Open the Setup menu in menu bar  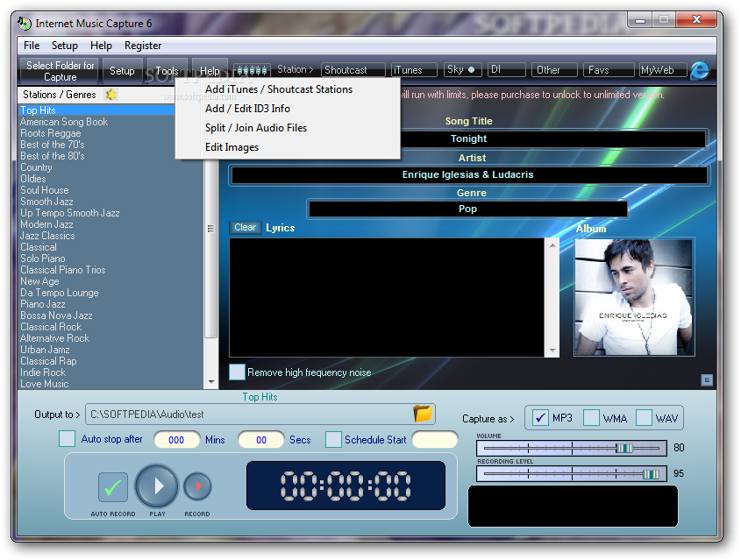point(65,46)
